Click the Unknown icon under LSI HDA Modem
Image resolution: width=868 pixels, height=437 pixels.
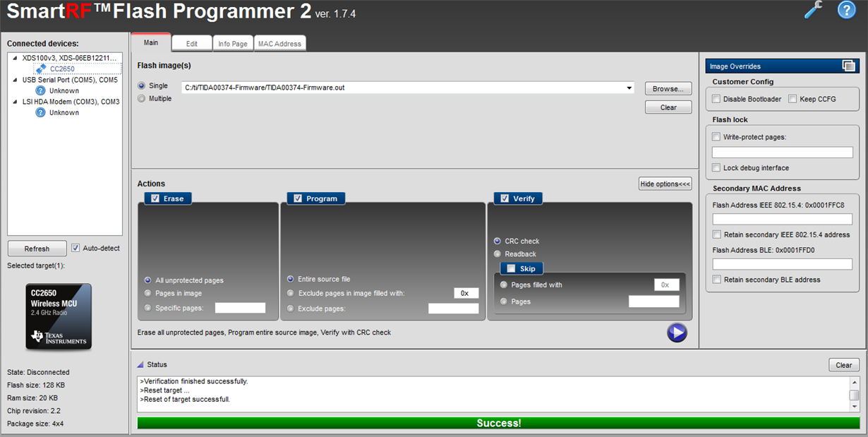point(41,112)
